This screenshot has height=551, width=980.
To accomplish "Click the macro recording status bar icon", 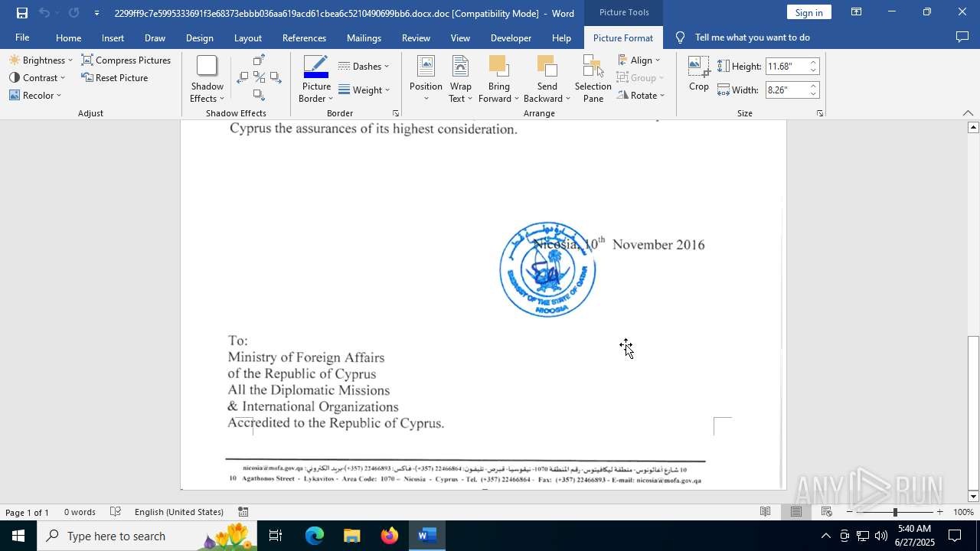I will 243,512.
